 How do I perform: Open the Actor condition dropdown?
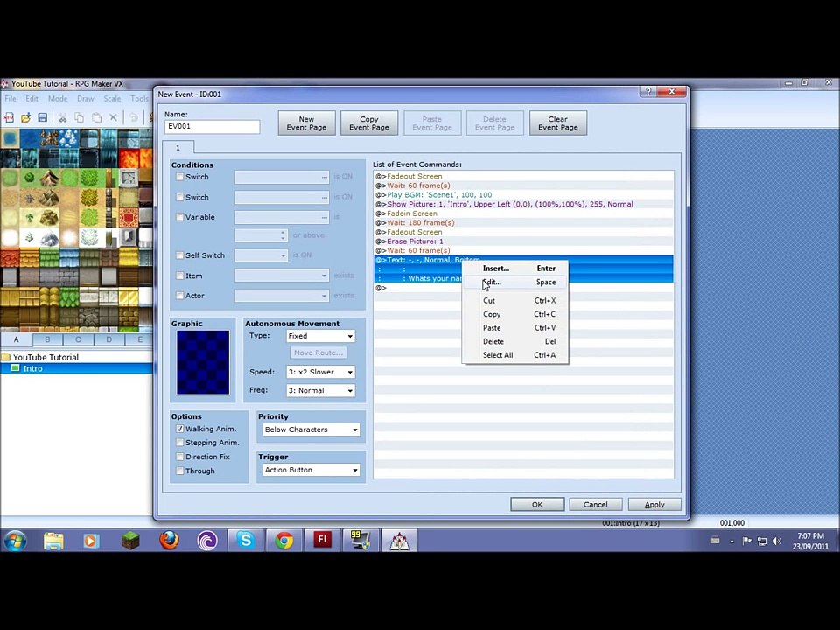point(281,296)
